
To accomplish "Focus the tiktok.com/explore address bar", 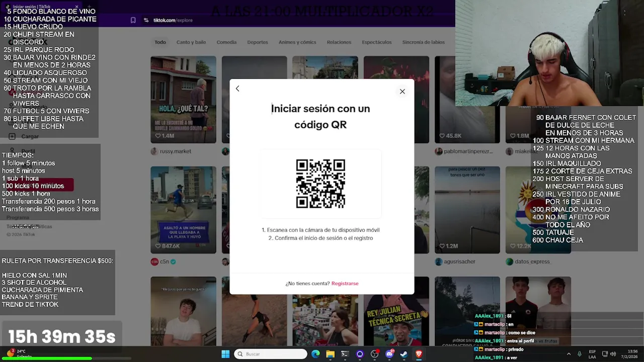I will 173,20.
